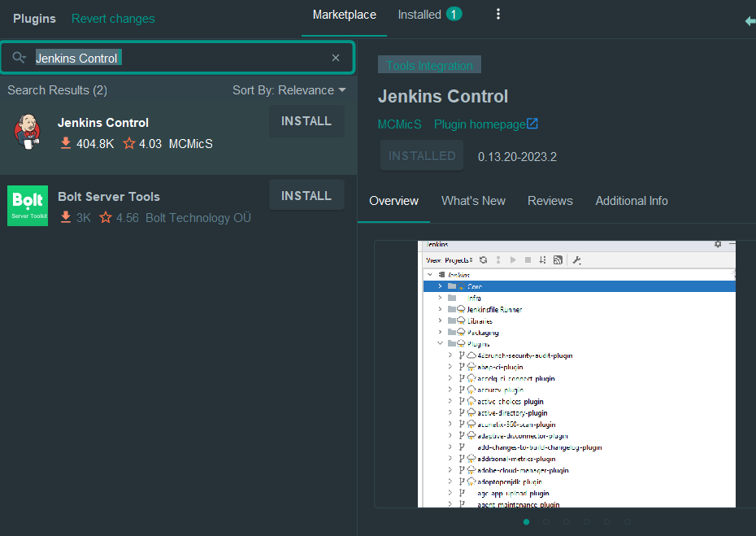Select fourth screenshot carousel dot

(x=587, y=521)
